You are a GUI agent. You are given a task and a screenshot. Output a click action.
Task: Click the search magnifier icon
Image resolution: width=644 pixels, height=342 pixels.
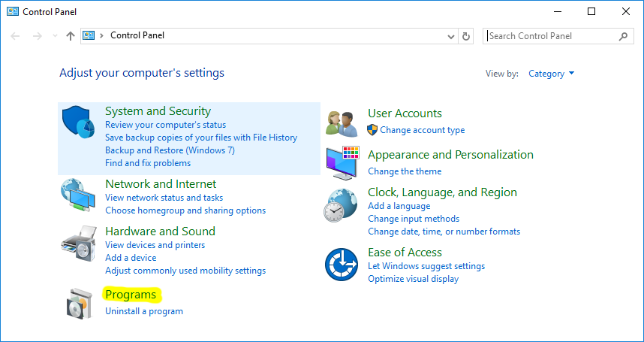click(623, 36)
